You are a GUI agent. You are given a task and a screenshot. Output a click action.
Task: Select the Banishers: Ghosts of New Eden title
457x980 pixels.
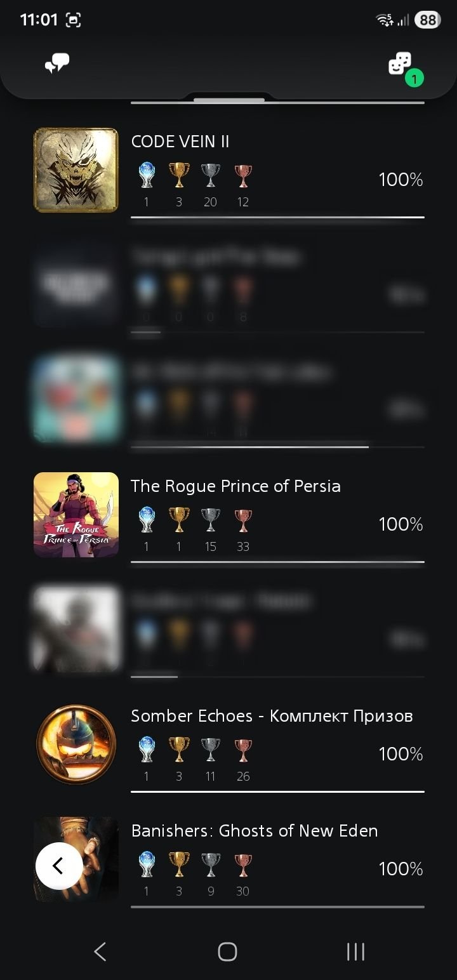click(255, 831)
